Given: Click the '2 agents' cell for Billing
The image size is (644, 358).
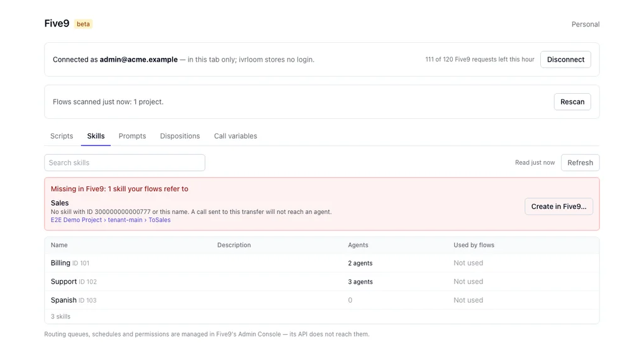Looking at the screenshot, I should [x=360, y=263].
